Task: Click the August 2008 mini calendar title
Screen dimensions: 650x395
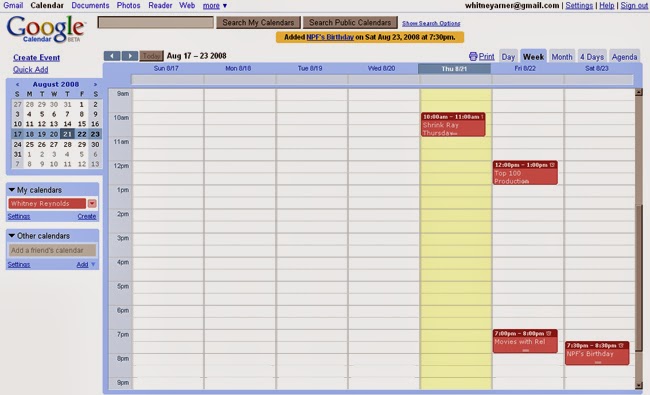Action: (x=56, y=84)
